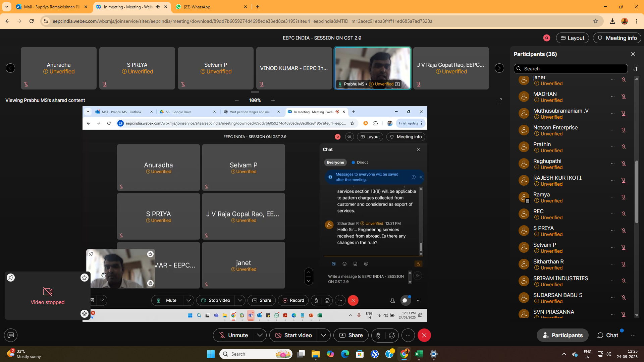The width and height of the screenshot is (644, 362).
Task: Click the closed captions icon
Action: [x=11, y=335]
